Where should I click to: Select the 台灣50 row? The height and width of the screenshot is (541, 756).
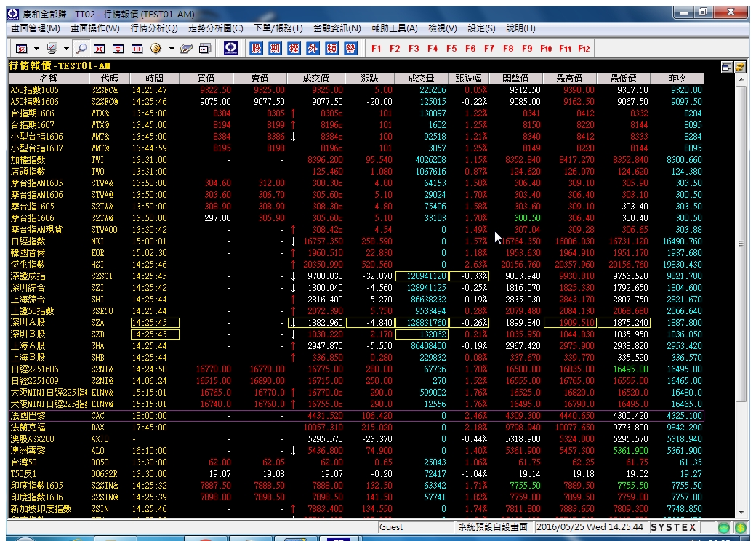pyautogui.click(x=356, y=462)
